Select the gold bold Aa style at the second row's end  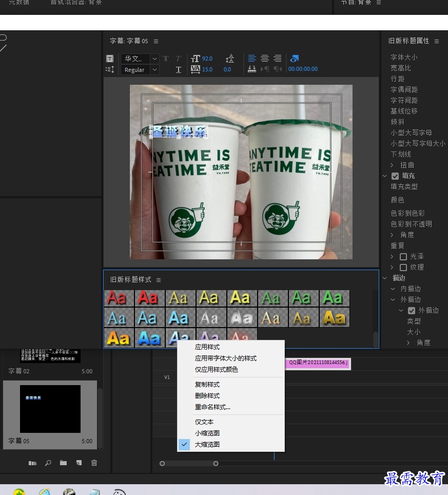click(x=335, y=318)
